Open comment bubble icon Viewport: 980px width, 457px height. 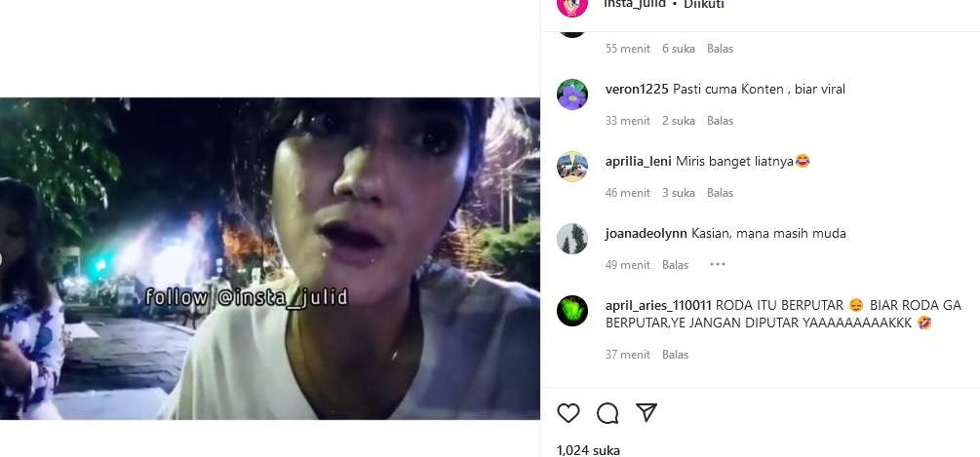(608, 413)
